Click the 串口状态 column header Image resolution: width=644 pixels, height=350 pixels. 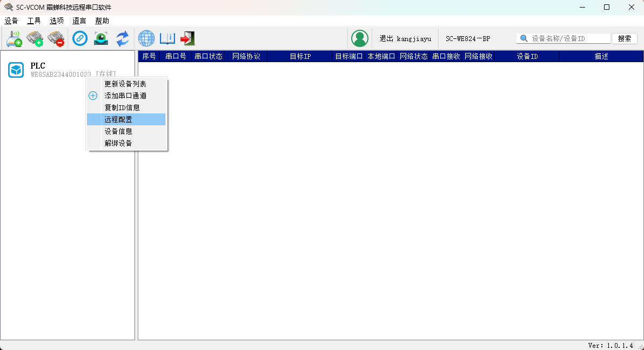pyautogui.click(x=208, y=56)
